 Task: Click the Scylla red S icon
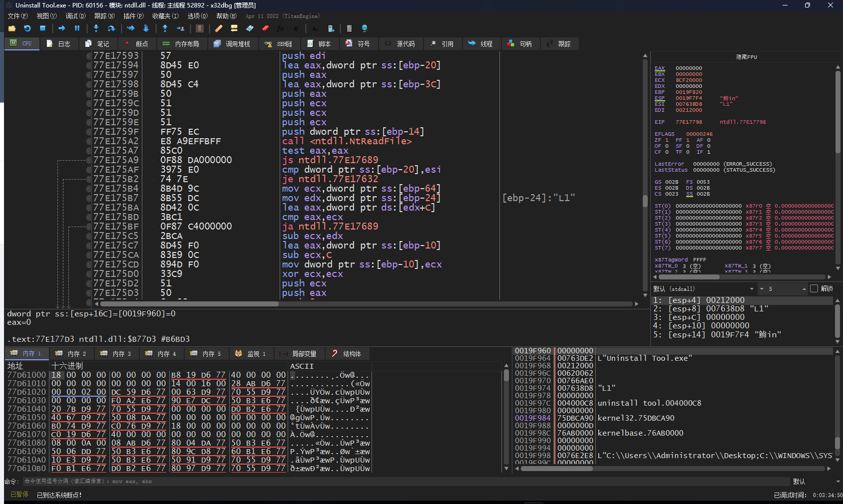[x=200, y=28]
